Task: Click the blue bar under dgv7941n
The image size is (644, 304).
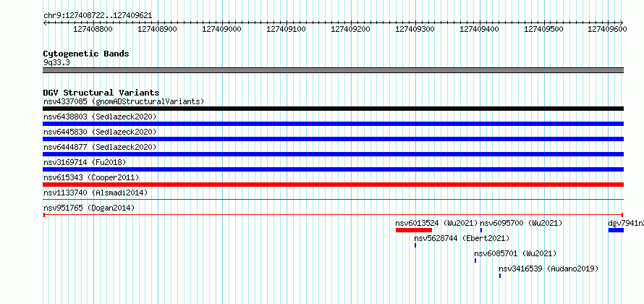Action: [x=616, y=230]
